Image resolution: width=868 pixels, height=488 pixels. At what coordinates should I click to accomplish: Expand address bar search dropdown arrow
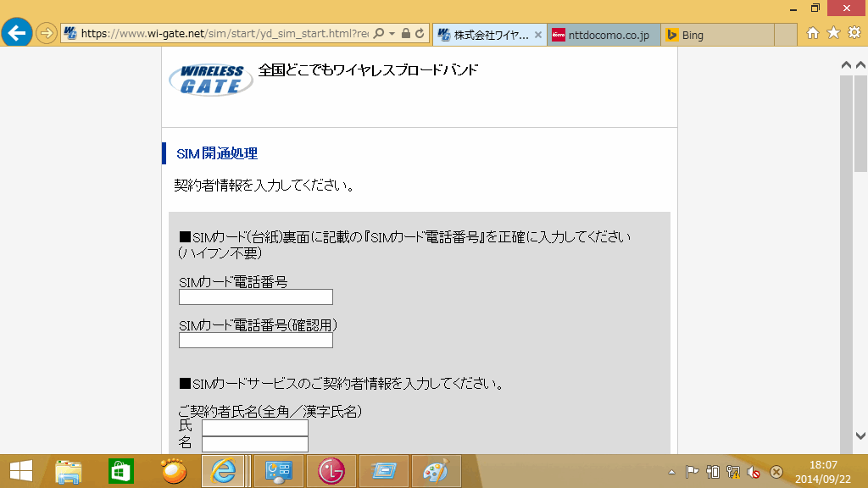(391, 34)
